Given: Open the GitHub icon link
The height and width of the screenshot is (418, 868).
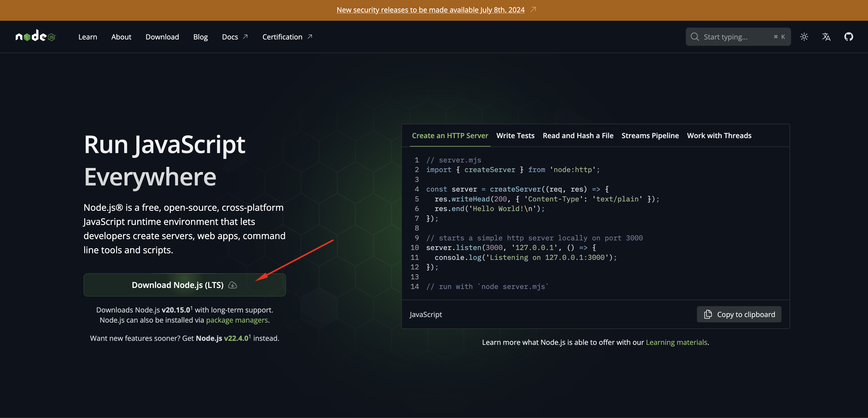Looking at the screenshot, I should 849,37.
